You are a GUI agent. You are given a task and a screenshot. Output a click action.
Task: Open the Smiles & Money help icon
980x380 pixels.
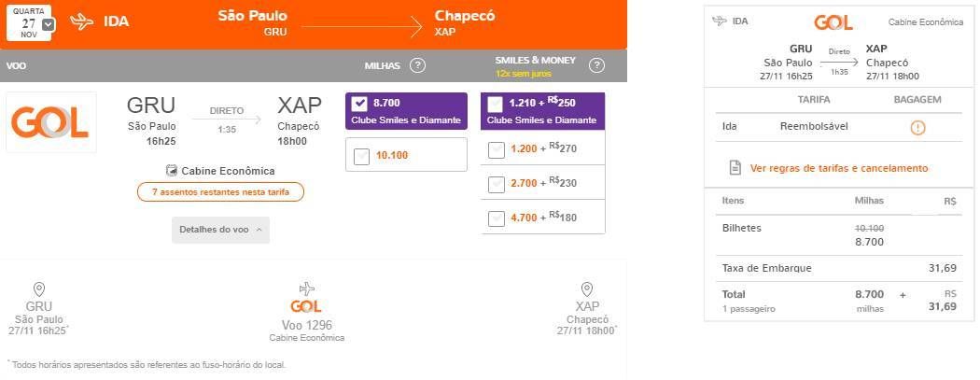[x=597, y=65]
